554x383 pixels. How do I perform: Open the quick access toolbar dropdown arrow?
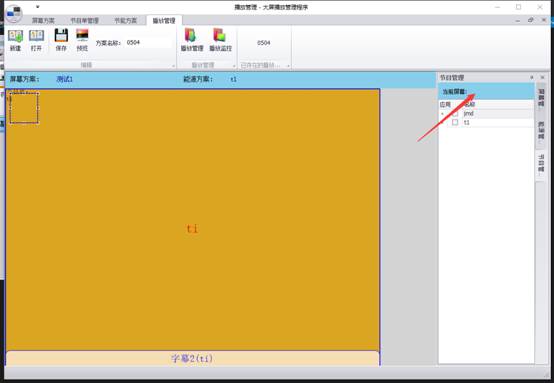click(38, 7)
